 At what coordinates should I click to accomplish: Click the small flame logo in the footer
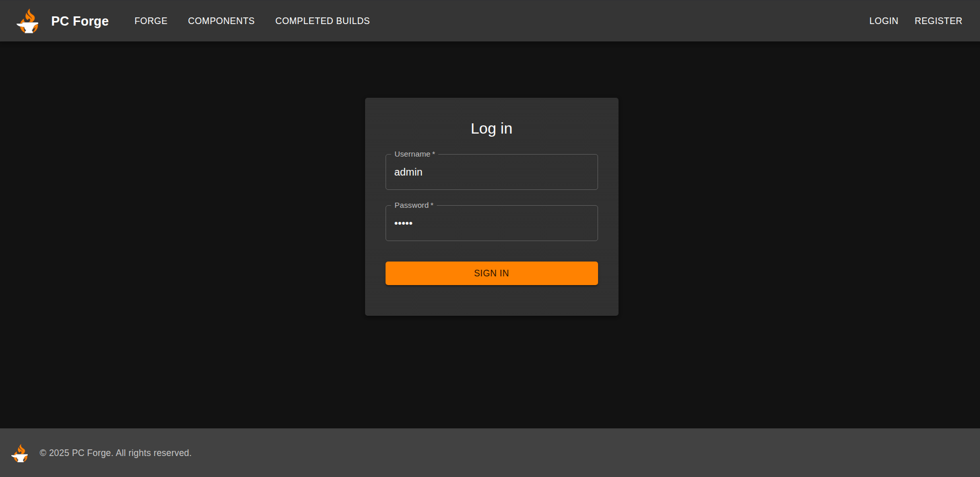pos(20,453)
